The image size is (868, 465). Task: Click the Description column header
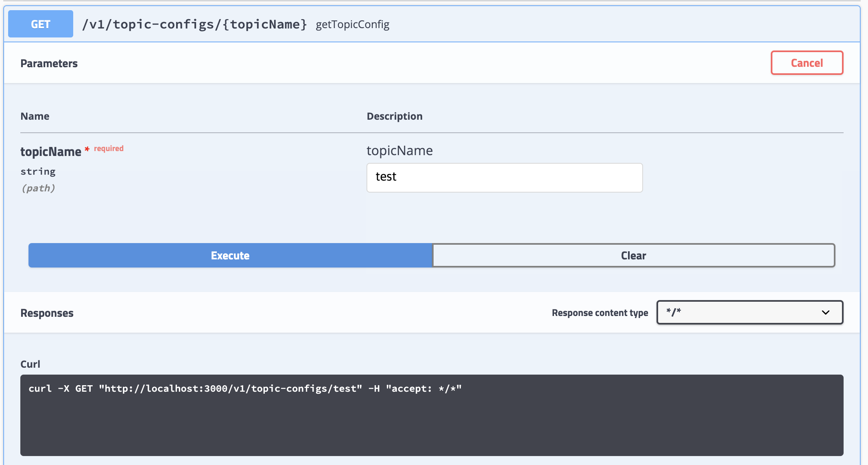tap(395, 116)
